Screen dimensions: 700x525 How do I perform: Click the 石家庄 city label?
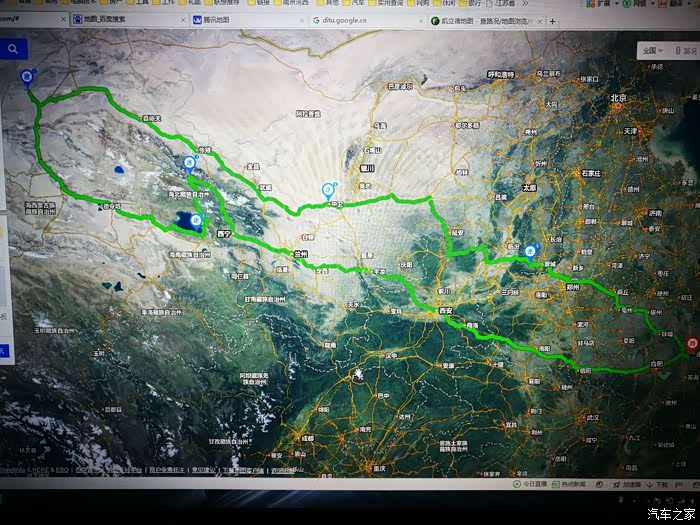tap(591, 173)
